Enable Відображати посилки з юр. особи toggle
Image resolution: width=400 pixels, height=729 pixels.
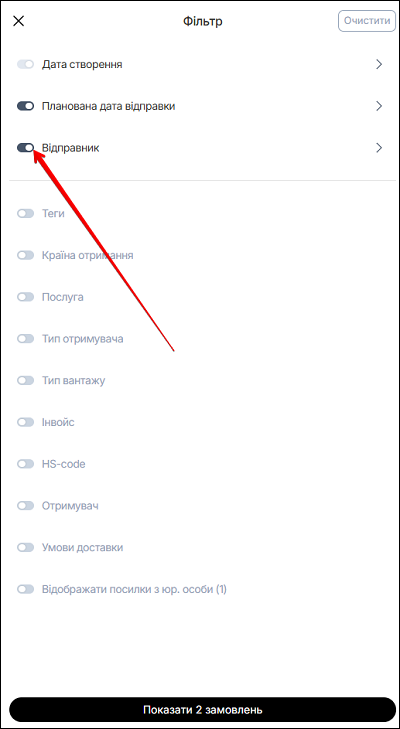click(26, 589)
